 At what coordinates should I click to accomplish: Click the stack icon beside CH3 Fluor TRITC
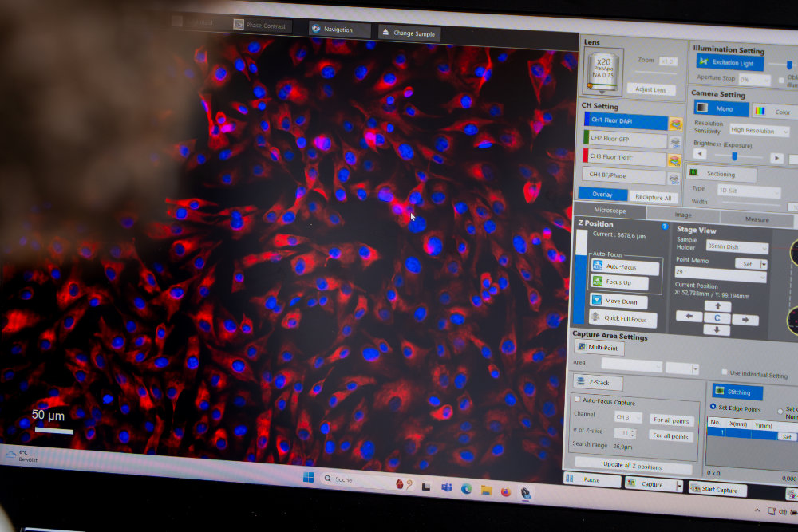(675, 160)
